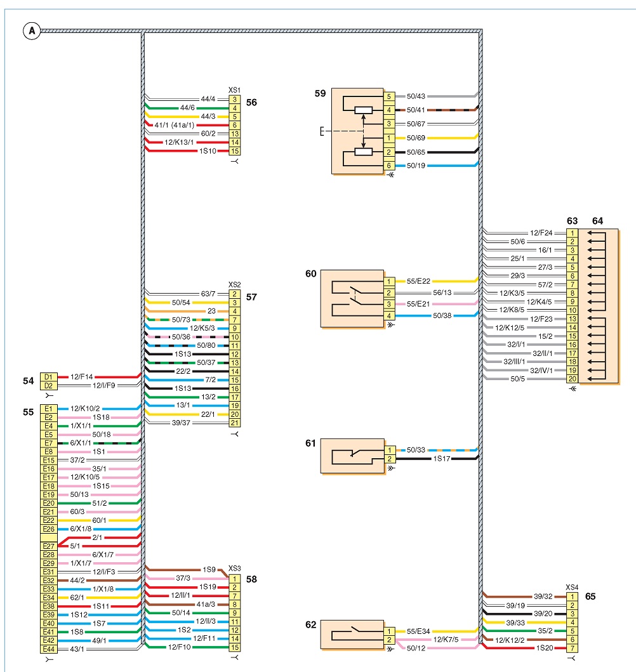
Task: Select pin 20 of connector 63
Action: point(572,379)
